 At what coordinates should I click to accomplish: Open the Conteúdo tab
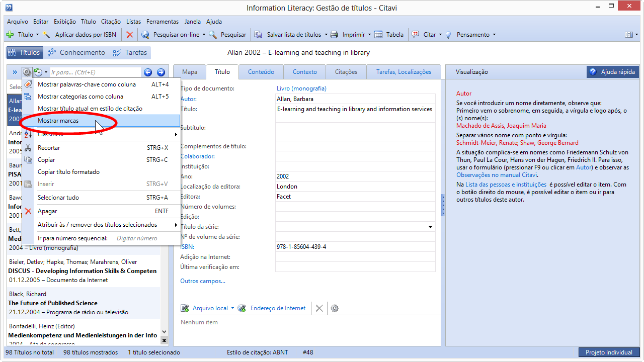(261, 72)
